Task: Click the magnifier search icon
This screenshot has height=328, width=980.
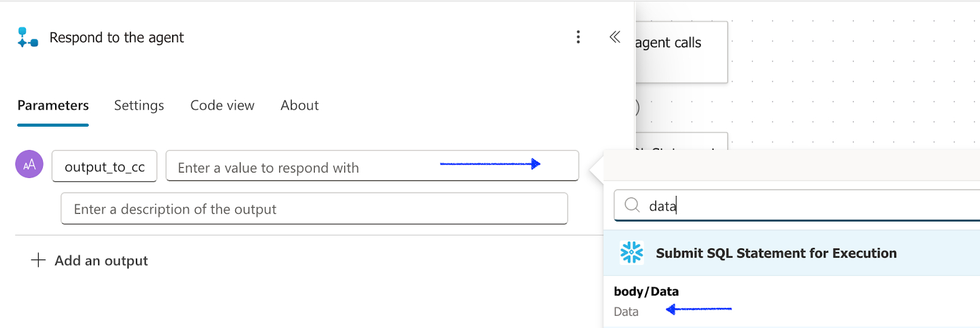Action: 632,205
